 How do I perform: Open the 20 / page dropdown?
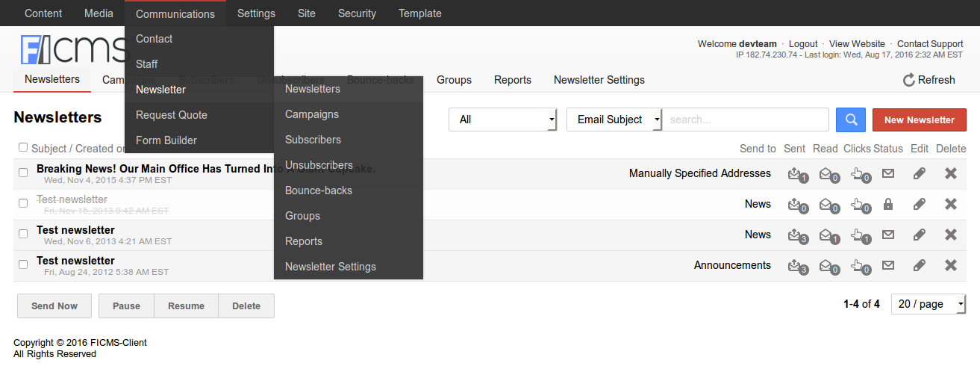[x=928, y=304]
